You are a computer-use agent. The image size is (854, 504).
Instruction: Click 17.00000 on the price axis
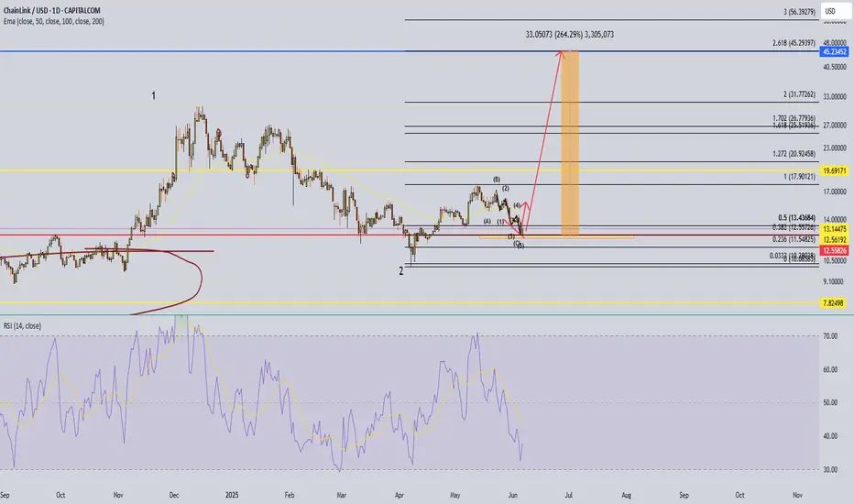click(835, 192)
